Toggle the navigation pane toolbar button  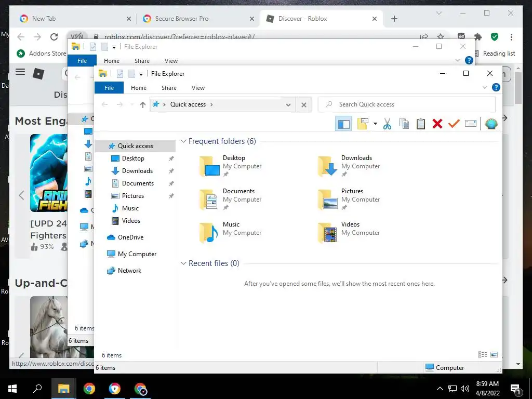tap(343, 124)
